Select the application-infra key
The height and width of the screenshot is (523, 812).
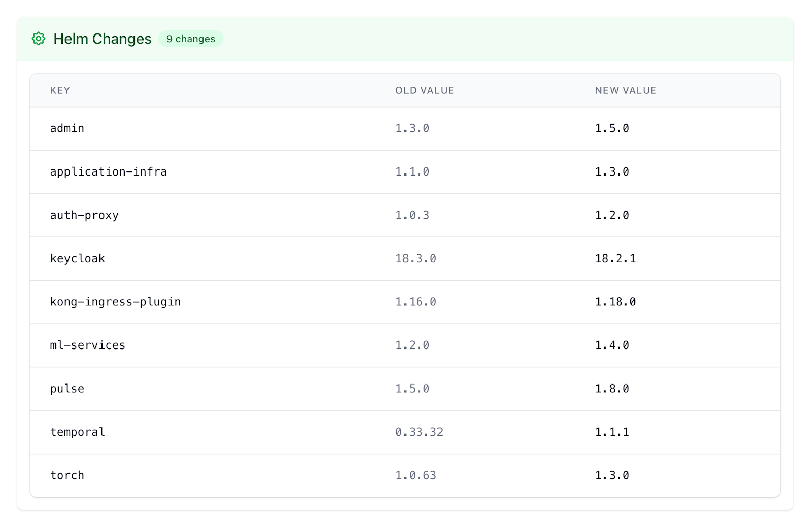point(108,172)
